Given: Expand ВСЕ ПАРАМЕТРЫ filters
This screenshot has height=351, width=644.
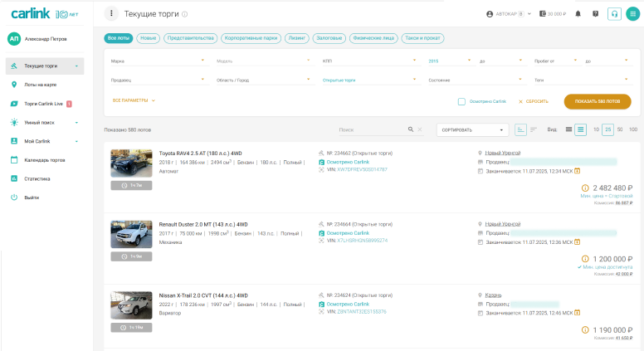Looking at the screenshot, I should pos(134,100).
